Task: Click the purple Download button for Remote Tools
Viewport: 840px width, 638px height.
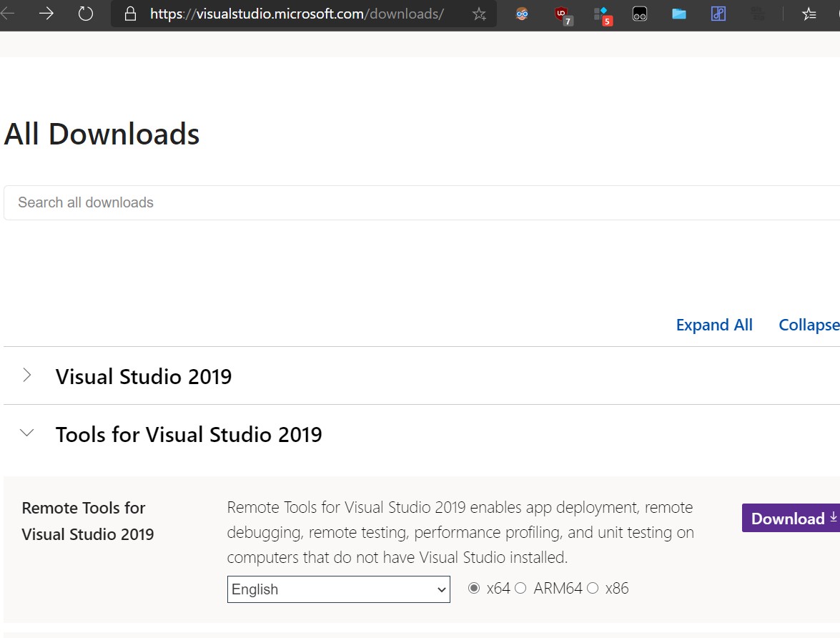Action: tap(791, 518)
